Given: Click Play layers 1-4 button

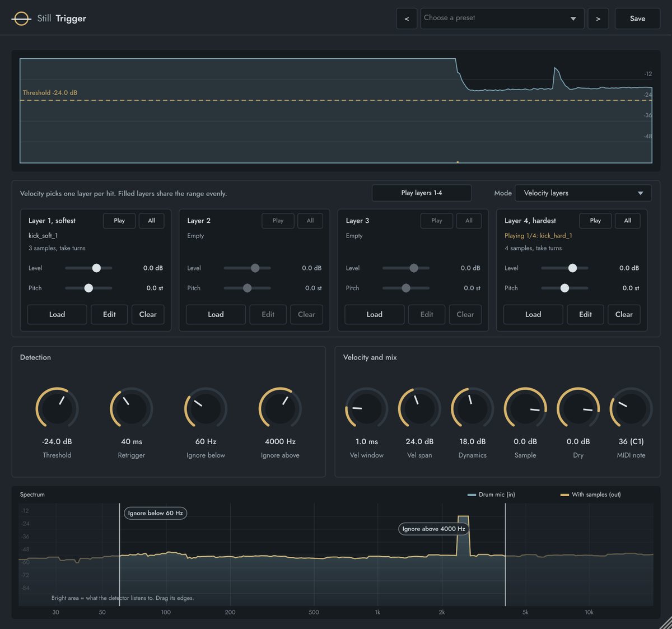Looking at the screenshot, I should point(422,193).
